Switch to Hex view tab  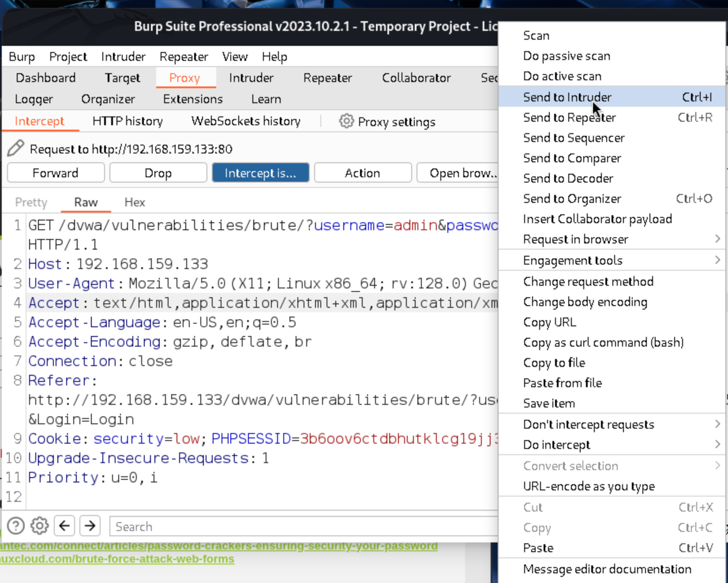tap(135, 202)
